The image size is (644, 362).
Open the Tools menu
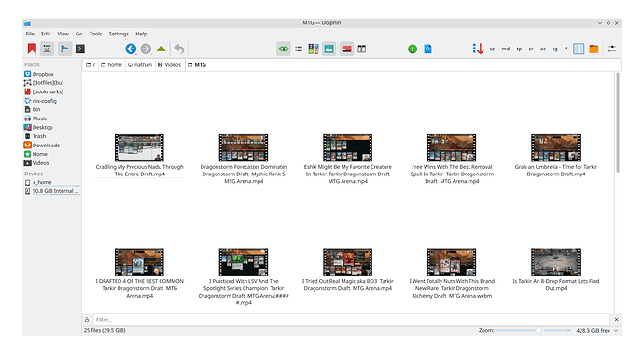(95, 34)
